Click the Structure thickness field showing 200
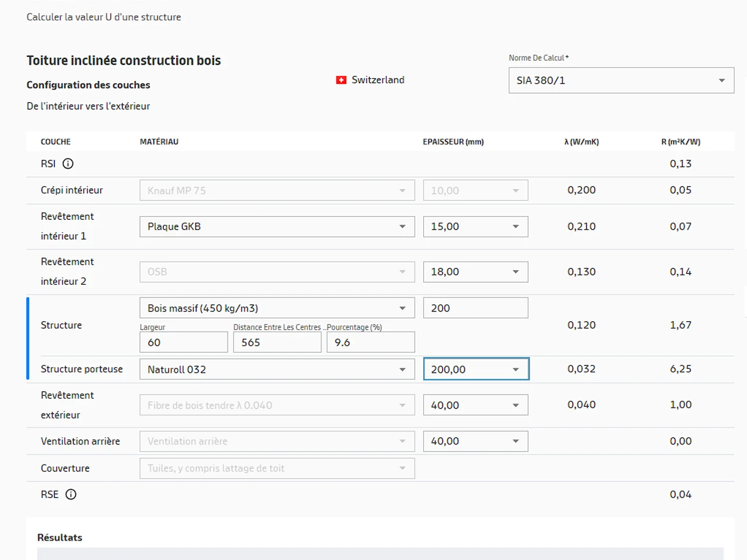This screenshot has height=560, width=747. [475, 308]
